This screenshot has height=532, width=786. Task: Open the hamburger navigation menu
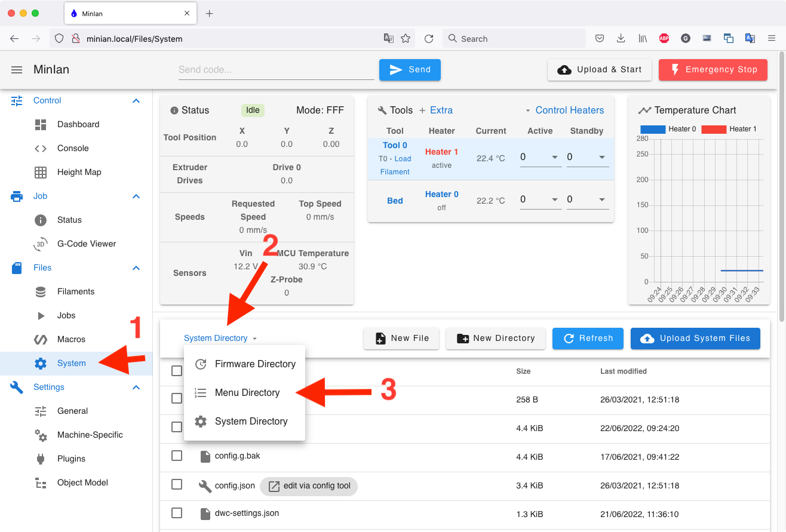click(17, 70)
